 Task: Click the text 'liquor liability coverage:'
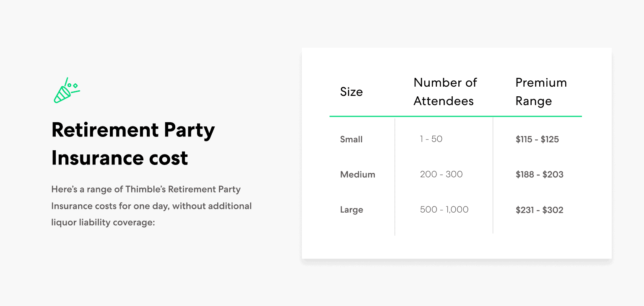point(103,222)
